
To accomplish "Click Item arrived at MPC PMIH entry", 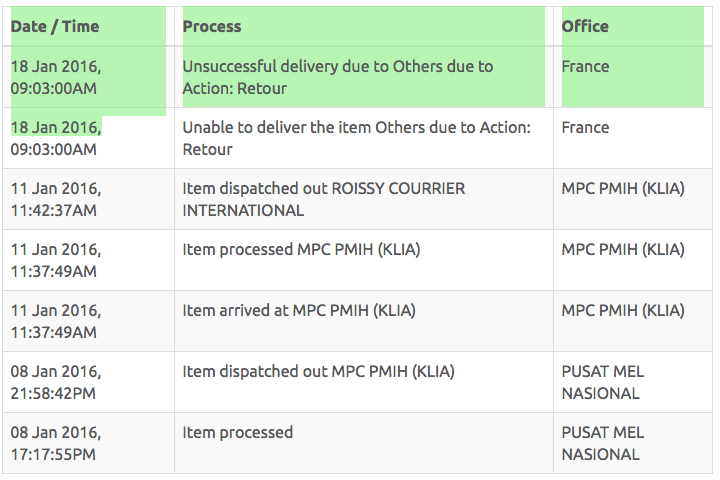I will [x=299, y=311].
